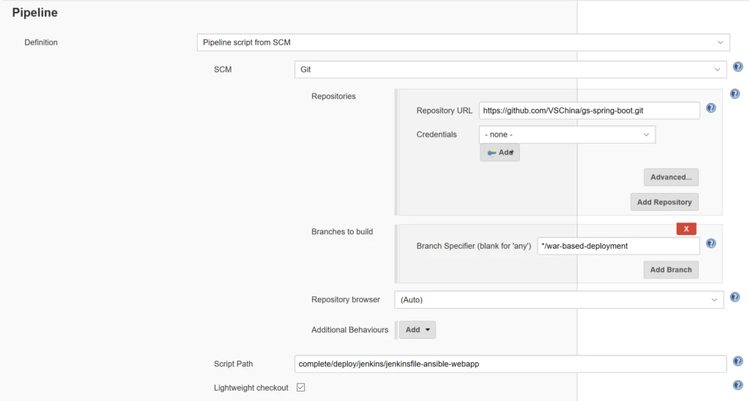Click the Add Repository button

coord(664,202)
